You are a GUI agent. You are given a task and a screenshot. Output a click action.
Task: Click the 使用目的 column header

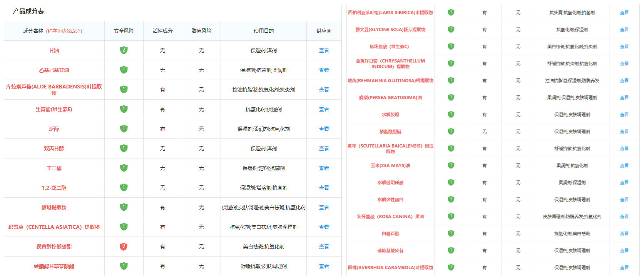[264, 31]
